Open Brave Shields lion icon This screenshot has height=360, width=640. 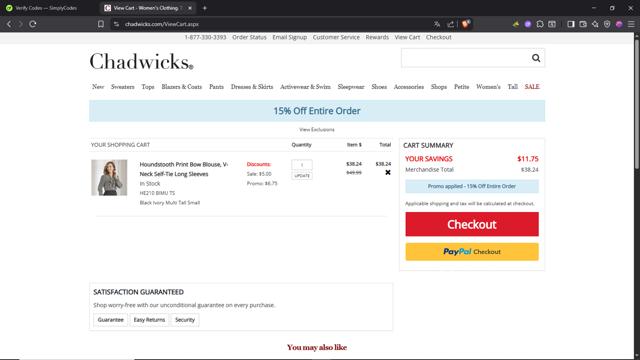click(466, 24)
